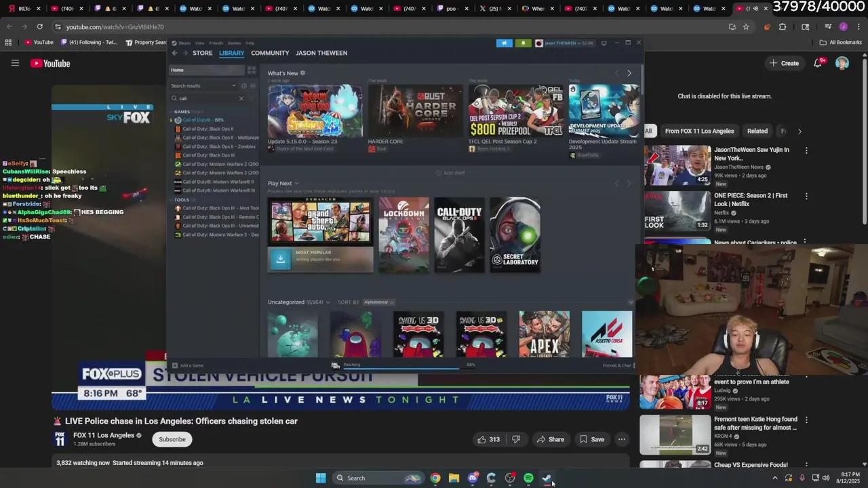The height and width of the screenshot is (488, 868).
Task: Clear the 'call' search in Steam library
Action: point(241,98)
